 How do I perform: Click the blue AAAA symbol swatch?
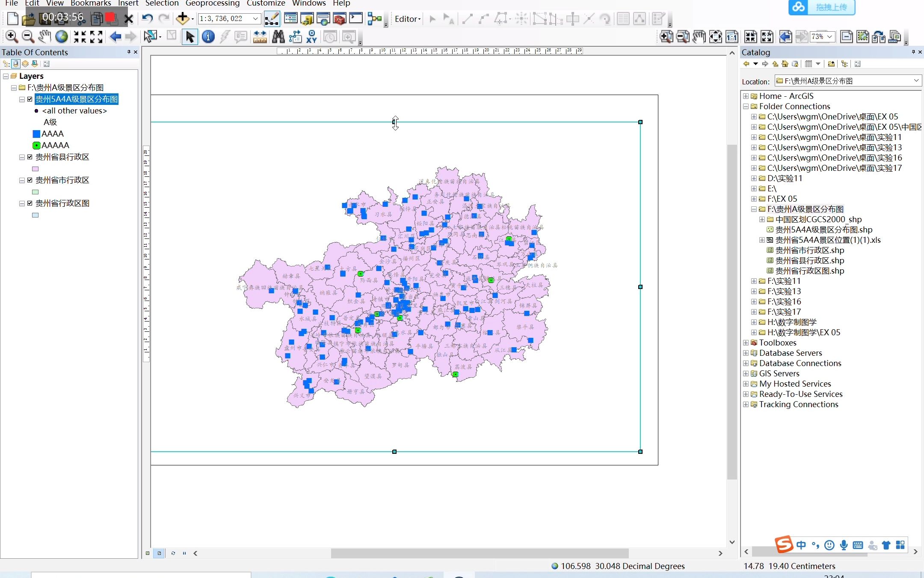(36, 134)
